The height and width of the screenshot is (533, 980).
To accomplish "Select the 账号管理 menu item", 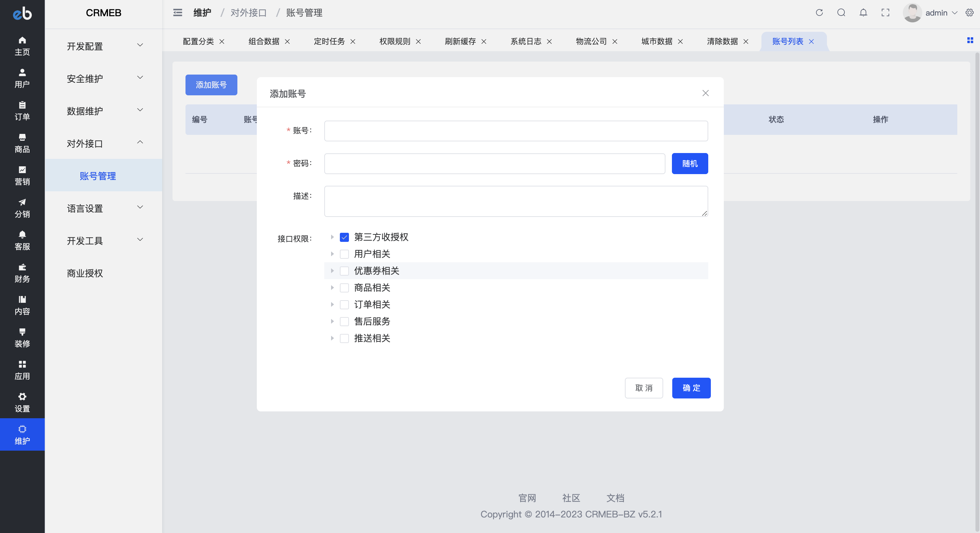I will [x=103, y=176].
